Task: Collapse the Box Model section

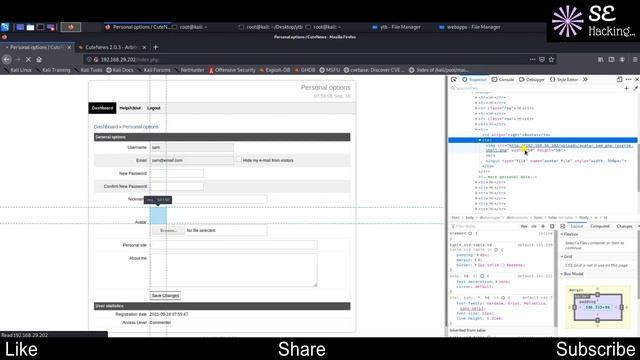Action: [x=562, y=274]
